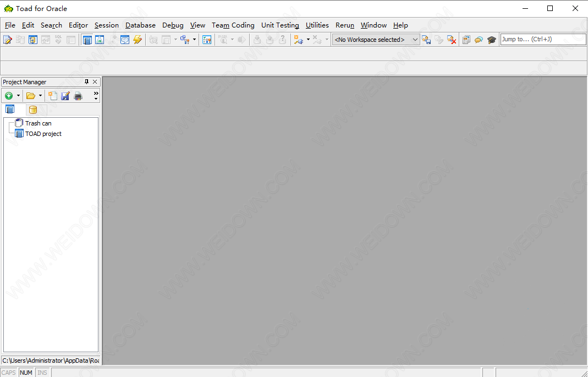Open the Project Manager toolbar icon
The height and width of the screenshot is (377, 588).
87,40
